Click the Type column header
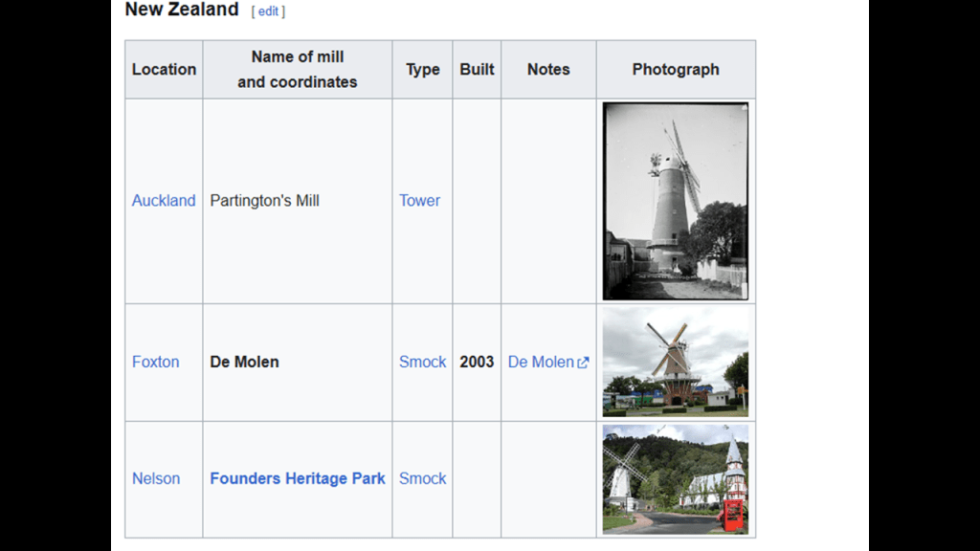The image size is (980, 551). point(422,70)
